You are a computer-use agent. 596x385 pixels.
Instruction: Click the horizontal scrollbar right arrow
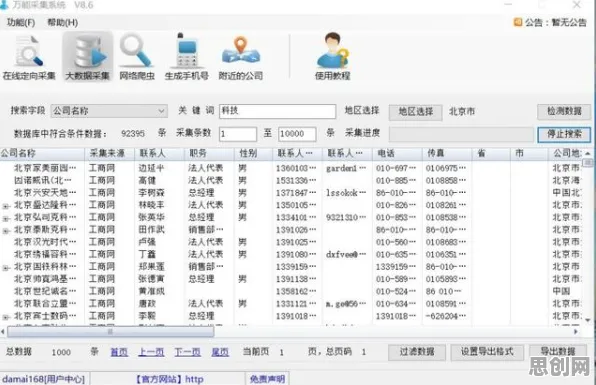(x=576, y=332)
